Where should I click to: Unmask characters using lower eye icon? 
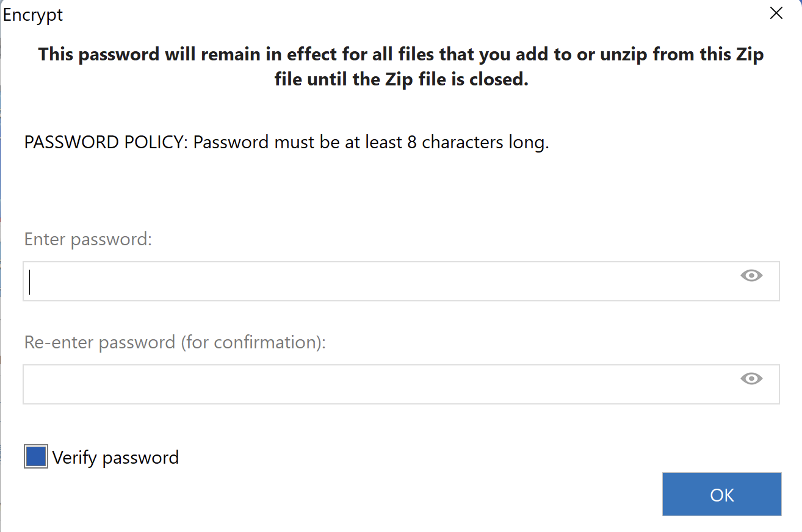751,379
